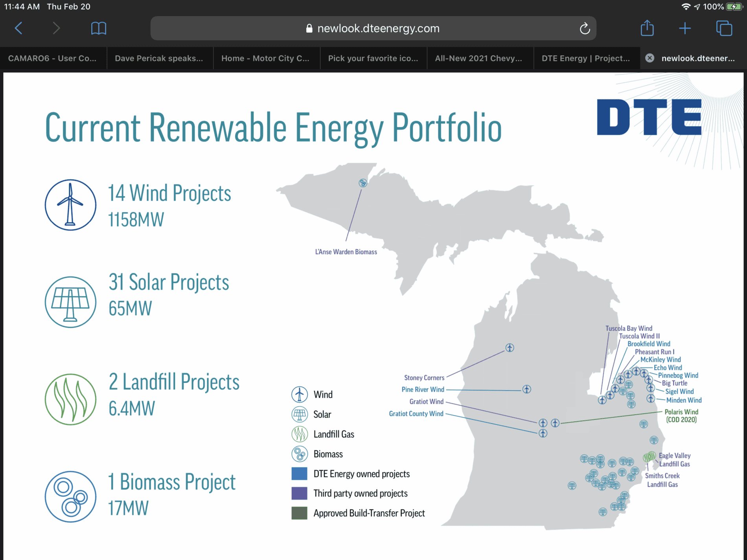
Task: Open All-New 2021 Chevy tab
Action: pos(480,58)
